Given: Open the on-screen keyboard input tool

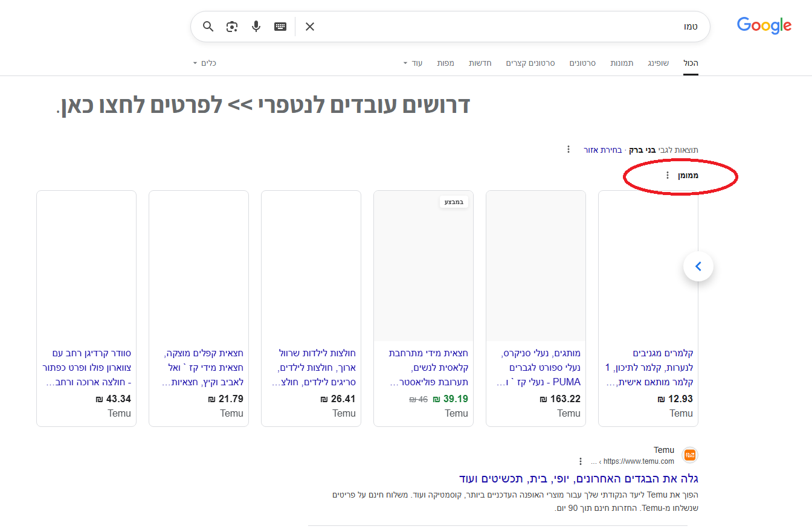Looking at the screenshot, I should [x=280, y=27].
